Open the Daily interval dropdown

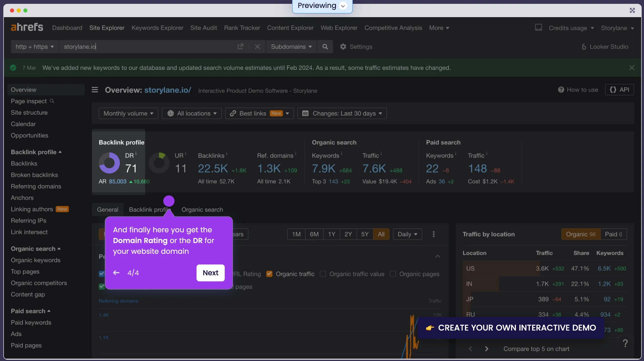pyautogui.click(x=407, y=234)
